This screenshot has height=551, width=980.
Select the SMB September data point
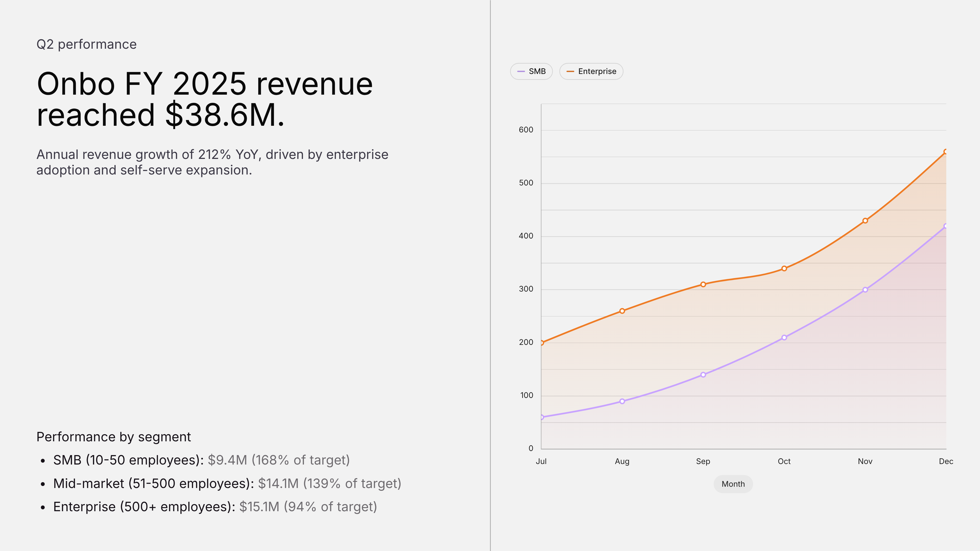[x=703, y=374]
